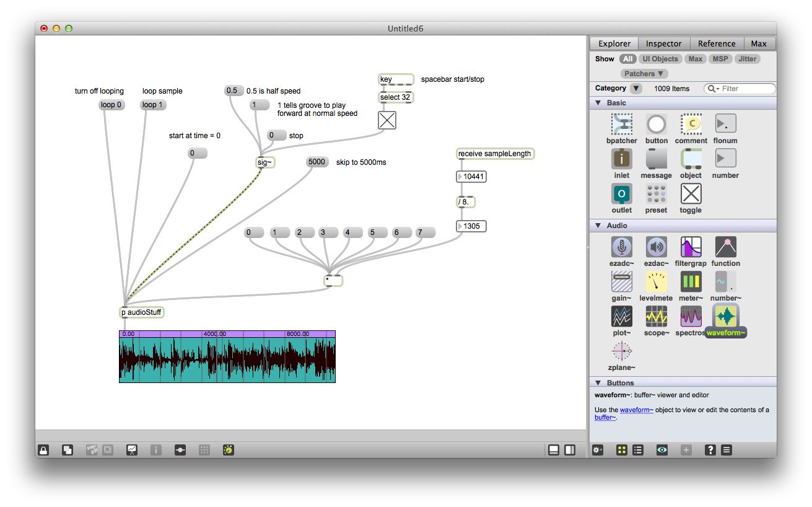Viewport: 812px width, 507px height.
Task: Click the lock patcher icon in the bottom toolbar
Action: click(43, 449)
